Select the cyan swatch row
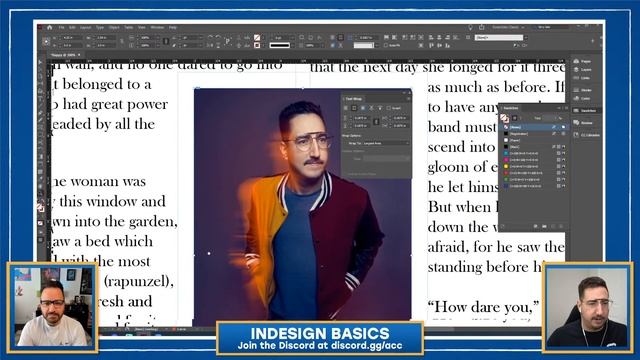Screen dimensions: 640x360 click(534, 153)
